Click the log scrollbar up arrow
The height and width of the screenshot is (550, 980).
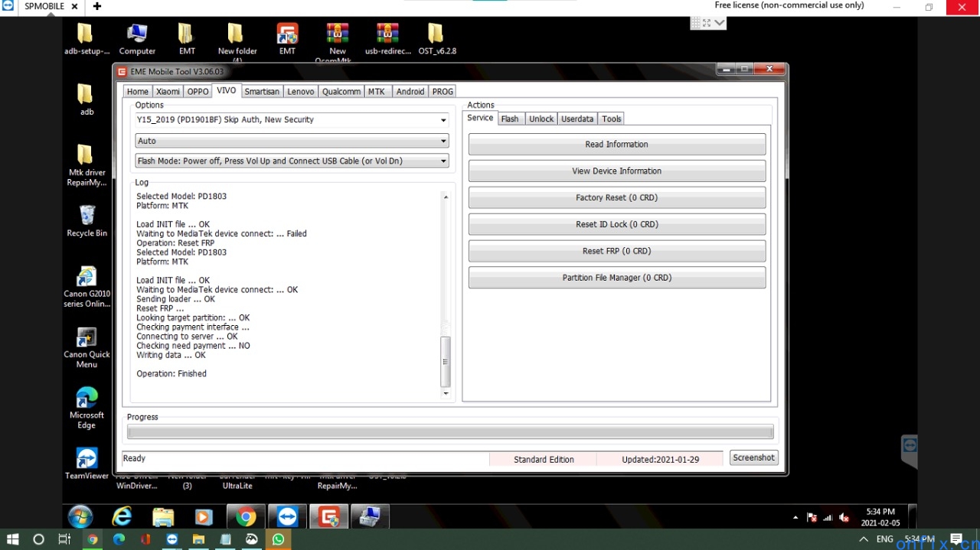click(446, 197)
